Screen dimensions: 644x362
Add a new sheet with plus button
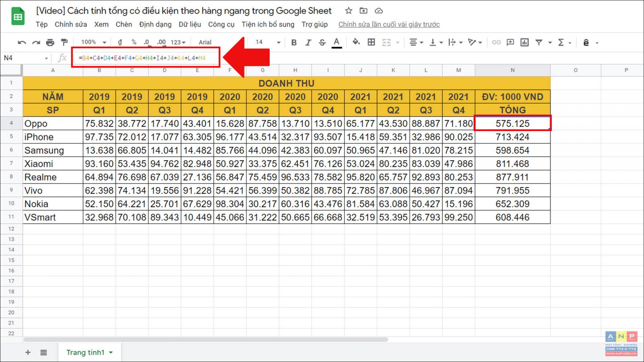tap(28, 352)
